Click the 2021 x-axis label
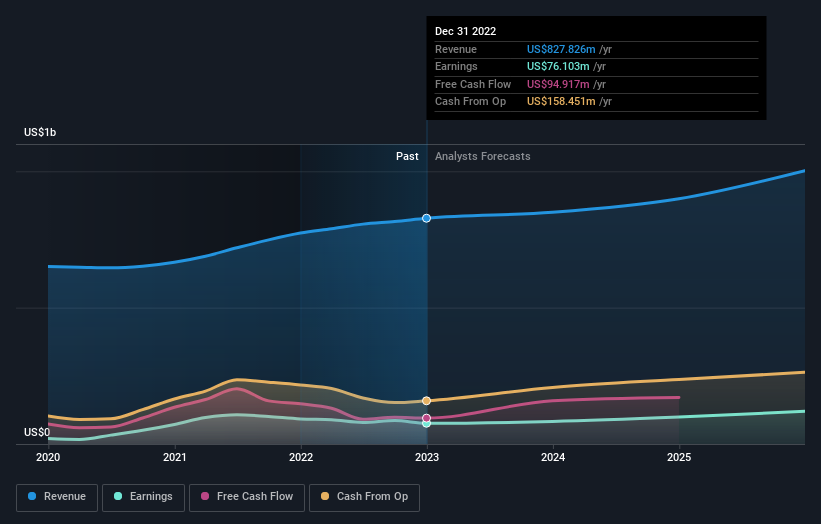The width and height of the screenshot is (821, 524). point(174,457)
